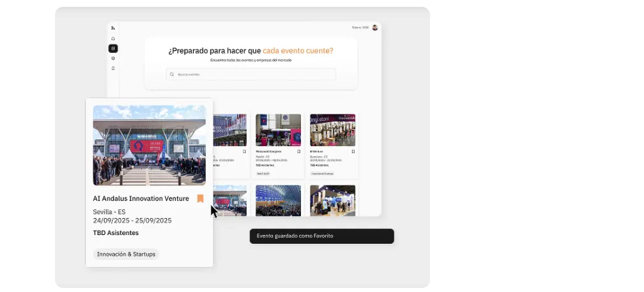
Task: Open the home icon in the sidebar
Action: [113, 39]
